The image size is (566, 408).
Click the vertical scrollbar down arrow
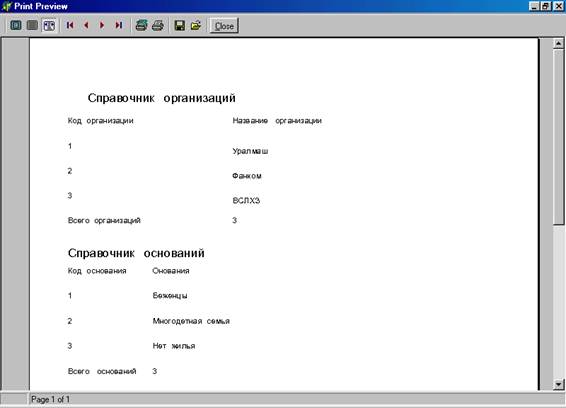(x=558, y=385)
